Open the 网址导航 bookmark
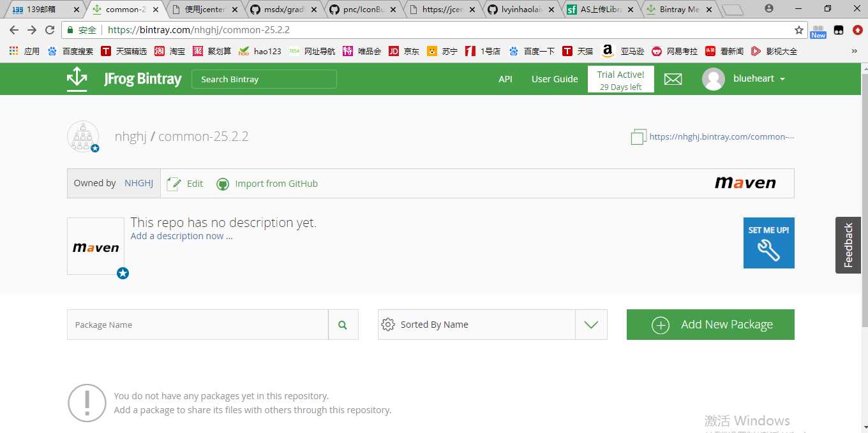The height and width of the screenshot is (433, 868). (x=311, y=51)
